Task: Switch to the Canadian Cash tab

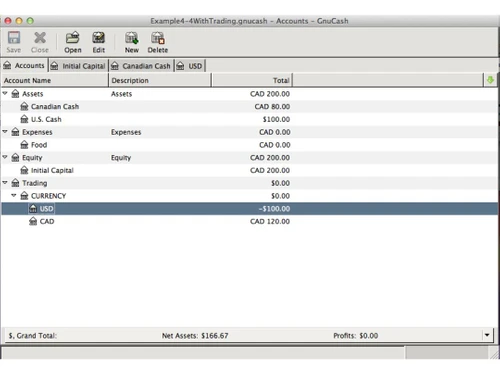Action: pos(142,66)
